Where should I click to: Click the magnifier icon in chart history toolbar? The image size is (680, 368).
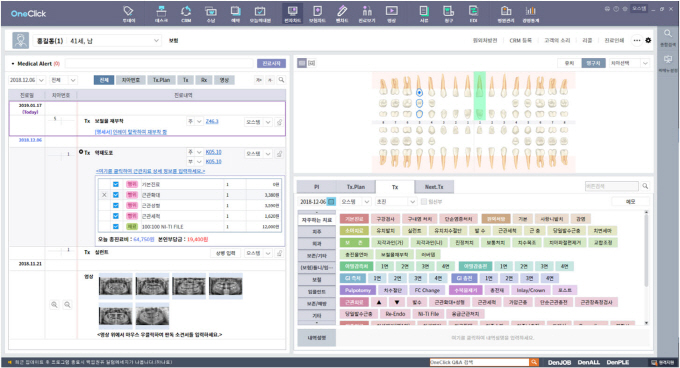[x=281, y=80]
